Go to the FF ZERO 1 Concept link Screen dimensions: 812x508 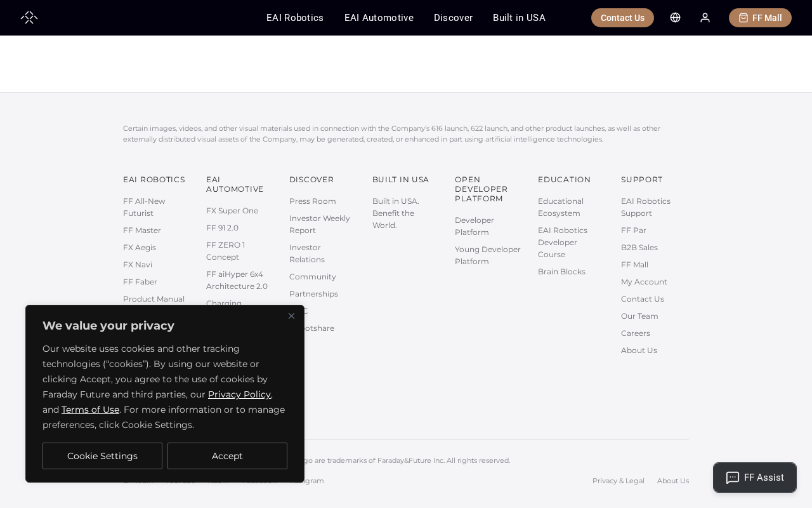pyautogui.click(x=226, y=251)
